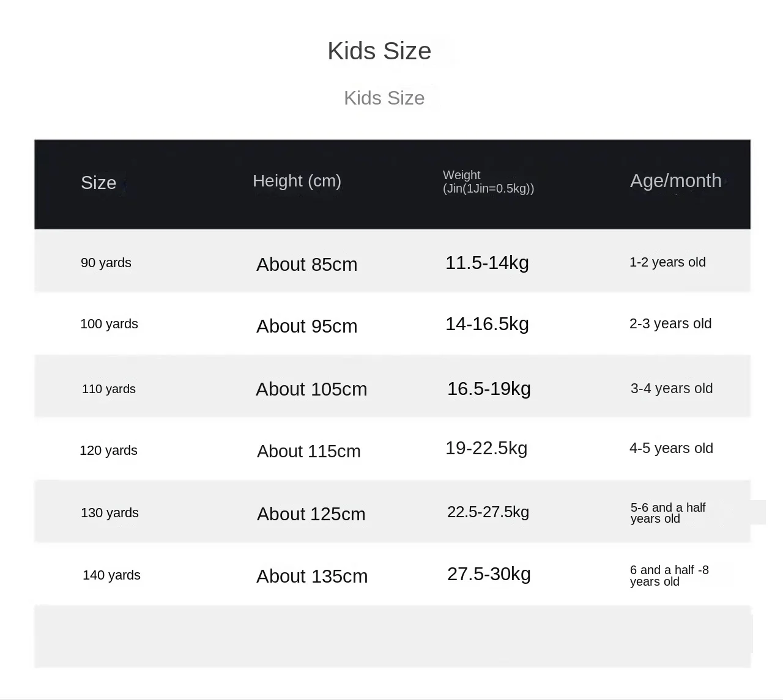Click the 100 yards size cell

pos(109,324)
